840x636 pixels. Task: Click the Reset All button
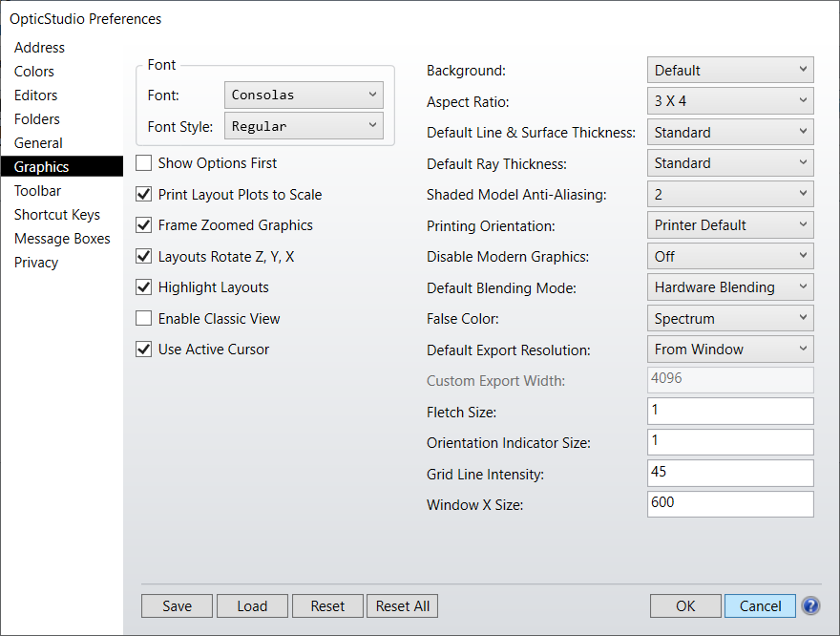tap(403, 606)
